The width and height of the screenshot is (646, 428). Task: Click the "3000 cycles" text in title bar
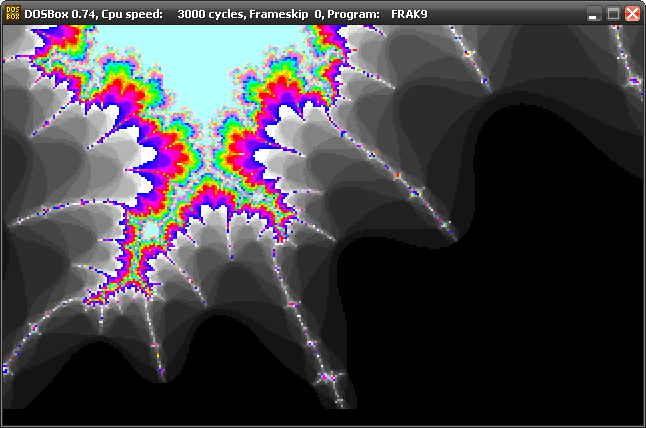click(211, 14)
